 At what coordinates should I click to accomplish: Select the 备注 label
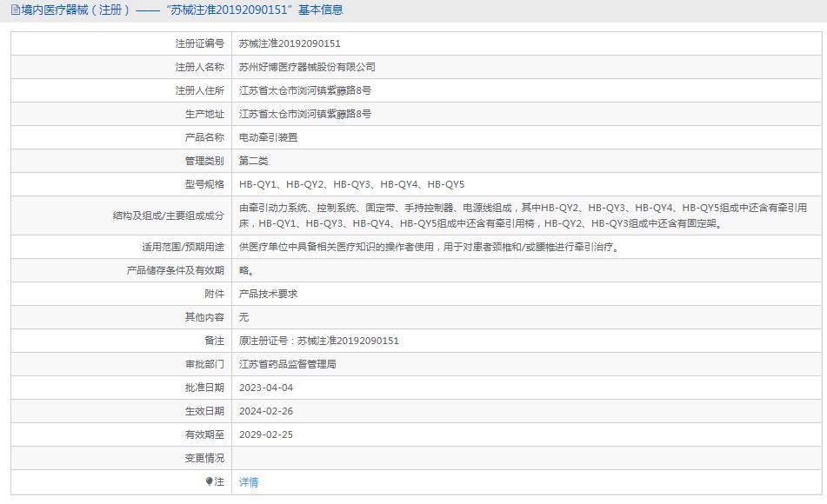click(214, 341)
